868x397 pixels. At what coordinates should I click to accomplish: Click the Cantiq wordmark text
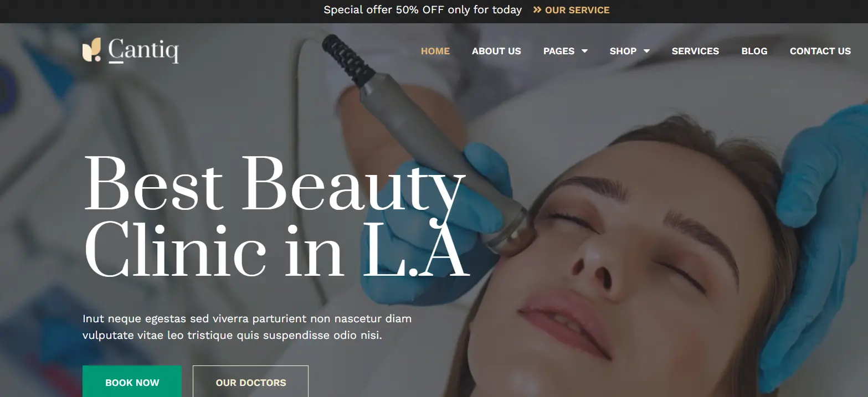143,50
